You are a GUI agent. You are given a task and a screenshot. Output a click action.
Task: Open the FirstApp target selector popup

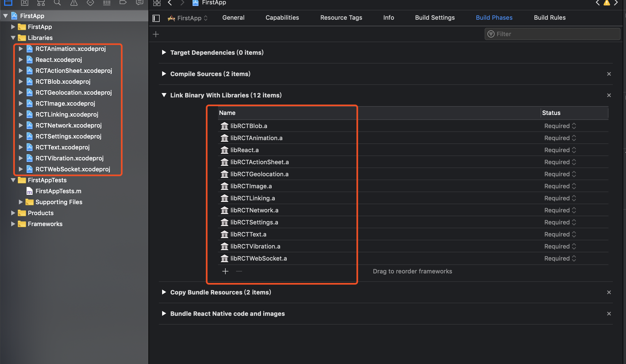click(x=189, y=18)
